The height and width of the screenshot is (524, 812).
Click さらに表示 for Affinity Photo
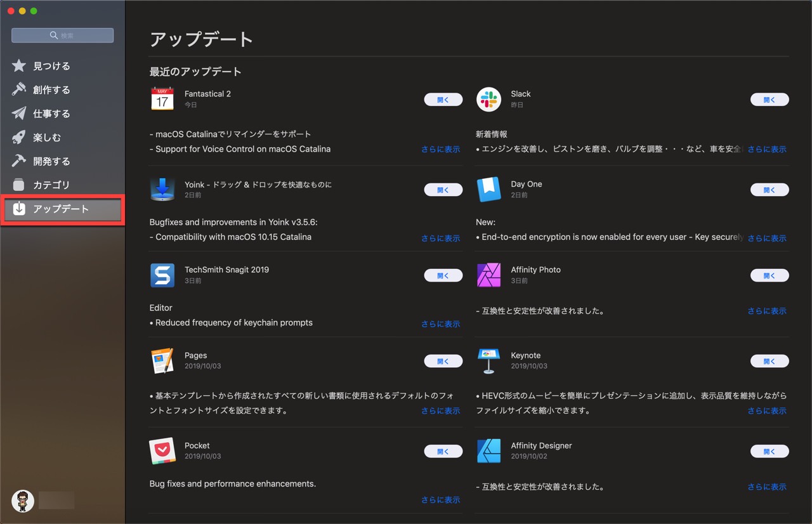(x=767, y=311)
